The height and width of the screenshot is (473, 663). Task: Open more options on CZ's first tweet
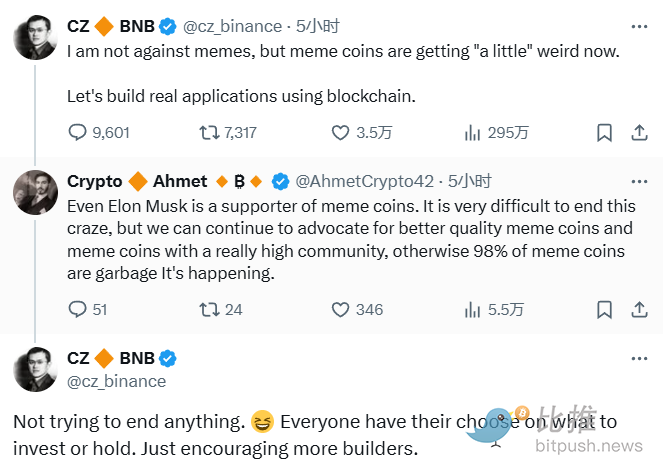click(x=639, y=26)
